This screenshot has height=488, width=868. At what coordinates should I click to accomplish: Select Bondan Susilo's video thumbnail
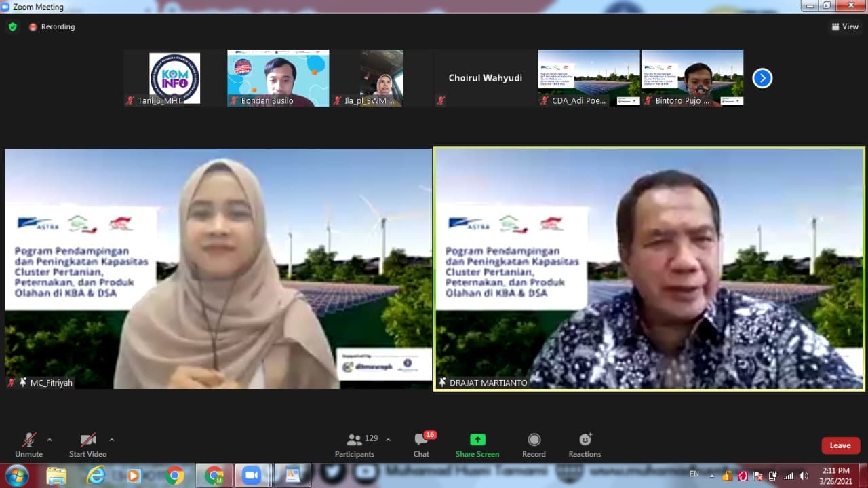point(278,77)
